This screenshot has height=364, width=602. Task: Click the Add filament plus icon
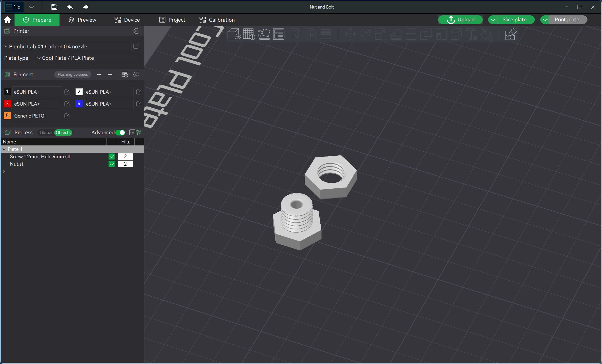coord(99,75)
